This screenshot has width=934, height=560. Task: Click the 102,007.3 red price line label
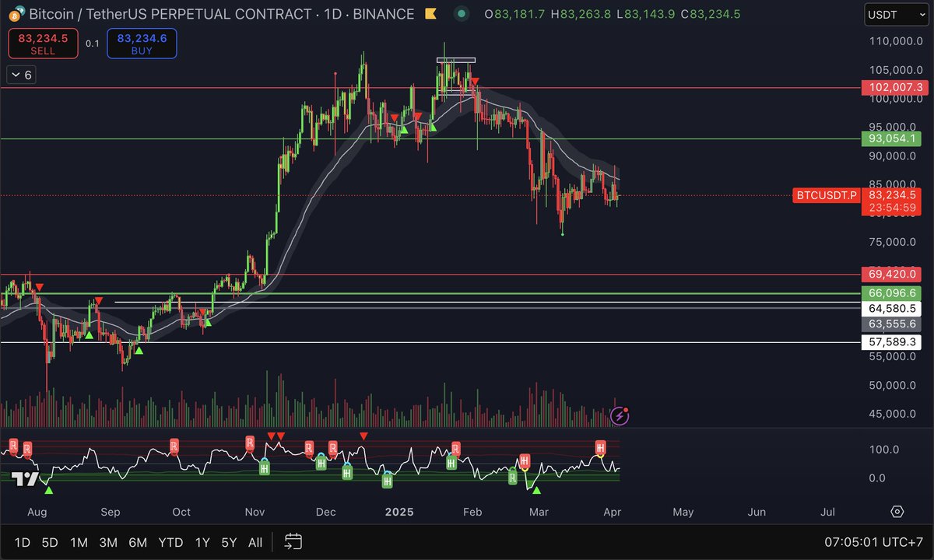894,88
